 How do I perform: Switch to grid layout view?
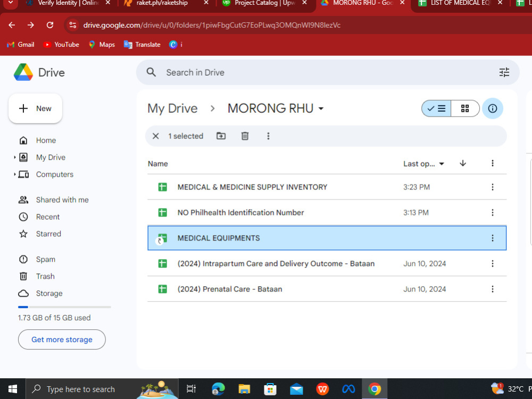(x=465, y=109)
